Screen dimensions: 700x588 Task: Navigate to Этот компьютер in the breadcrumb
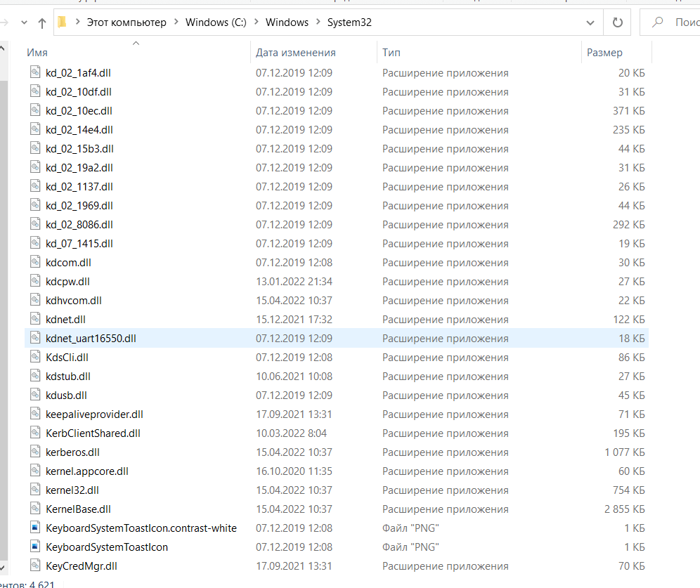pyautogui.click(x=127, y=22)
